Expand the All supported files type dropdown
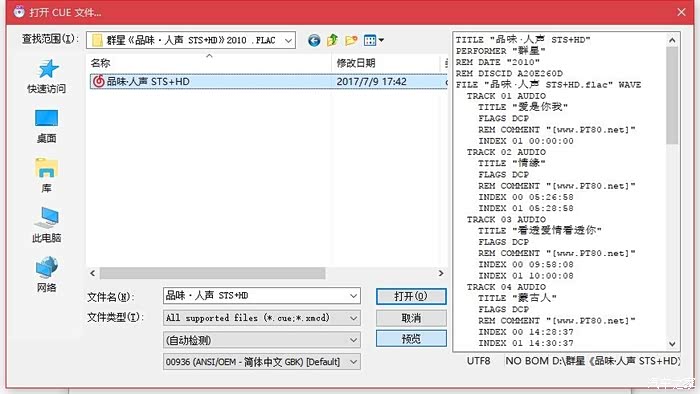Viewport: 700px width, 394px height. pyautogui.click(x=354, y=318)
